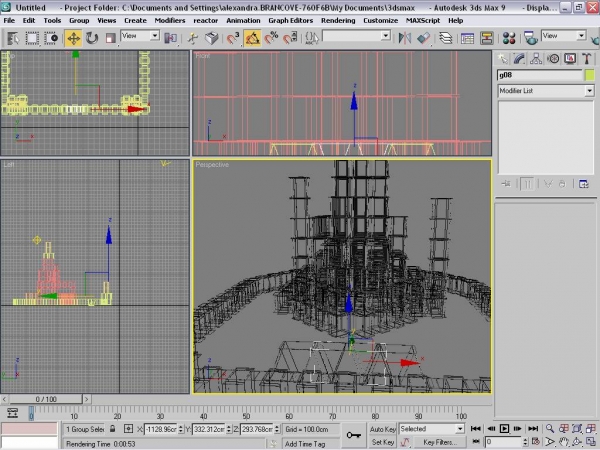The image size is (600, 450).
Task: Click the Y coordinate field
Action: coord(209,429)
